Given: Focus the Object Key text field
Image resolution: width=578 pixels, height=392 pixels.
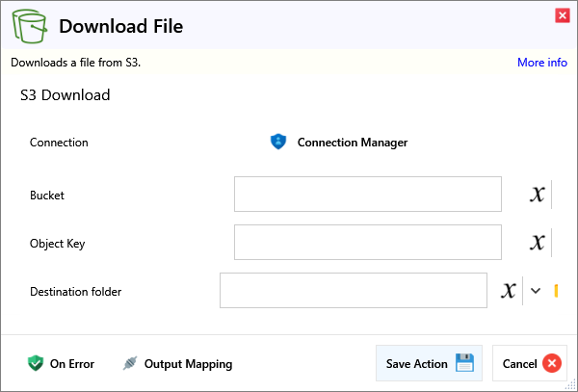Looking at the screenshot, I should coord(367,243).
